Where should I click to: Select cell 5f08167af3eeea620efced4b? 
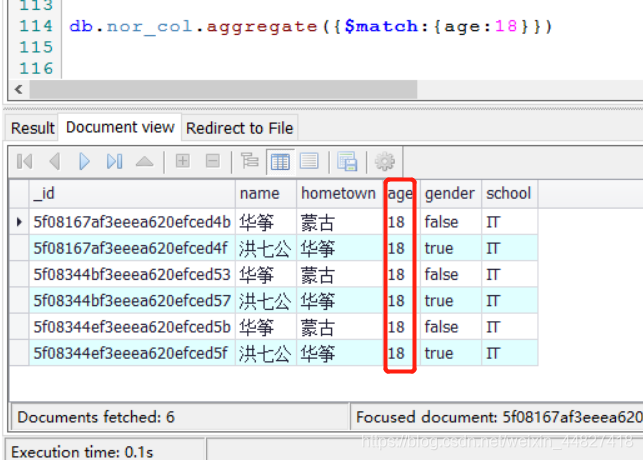click(x=132, y=222)
